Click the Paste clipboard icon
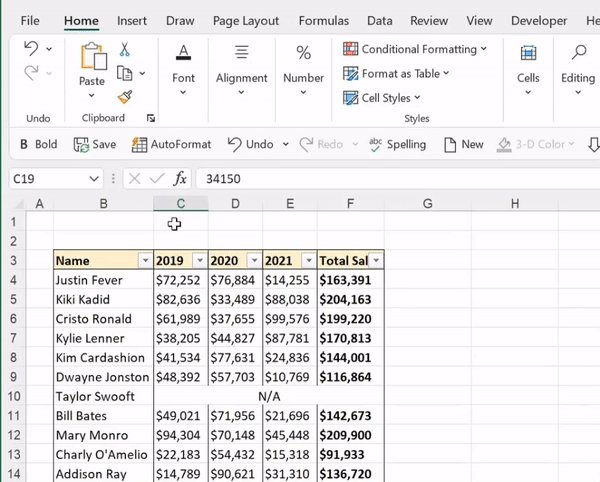This screenshot has width=600, height=482. 93,57
